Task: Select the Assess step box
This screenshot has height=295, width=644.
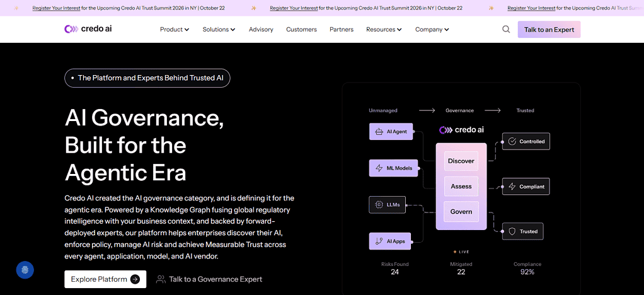Action: (461, 186)
